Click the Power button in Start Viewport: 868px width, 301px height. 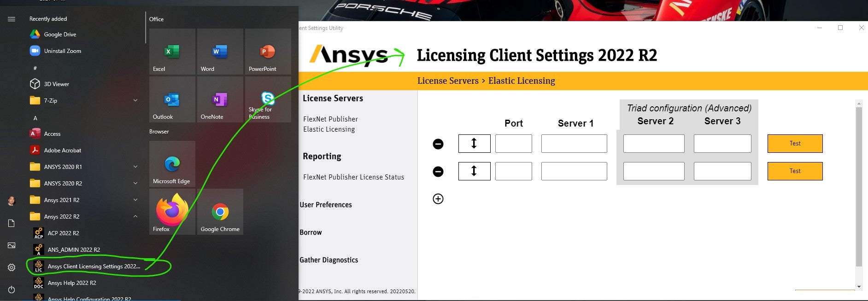pyautogui.click(x=12, y=289)
